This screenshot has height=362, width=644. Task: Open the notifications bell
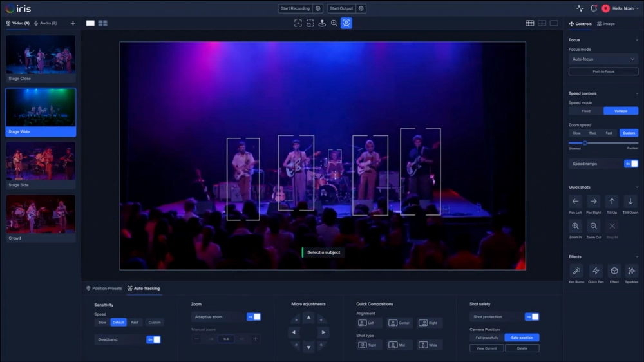(593, 8)
